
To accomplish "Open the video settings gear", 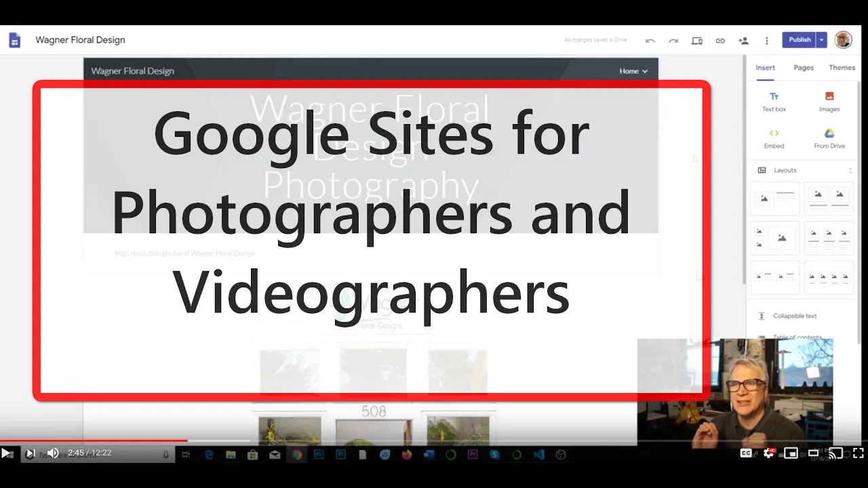I will 768,453.
